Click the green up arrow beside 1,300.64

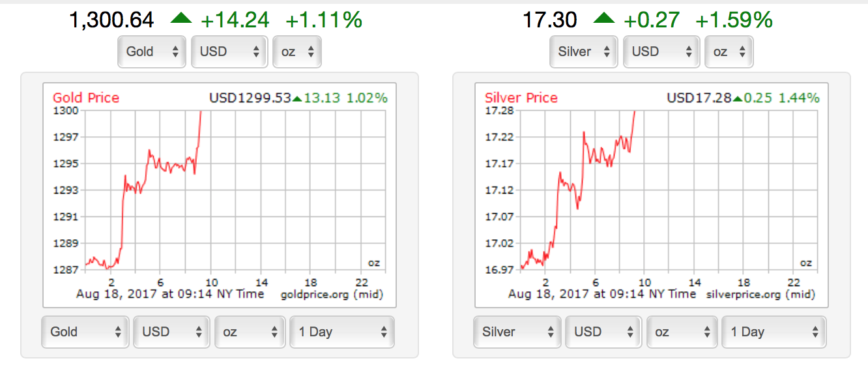click(x=181, y=20)
